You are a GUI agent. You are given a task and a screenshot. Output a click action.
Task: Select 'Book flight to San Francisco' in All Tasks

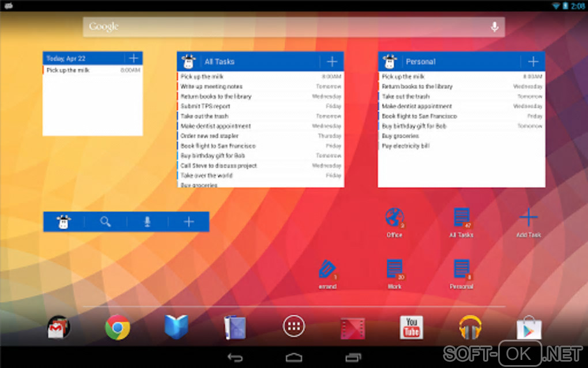[260, 145]
